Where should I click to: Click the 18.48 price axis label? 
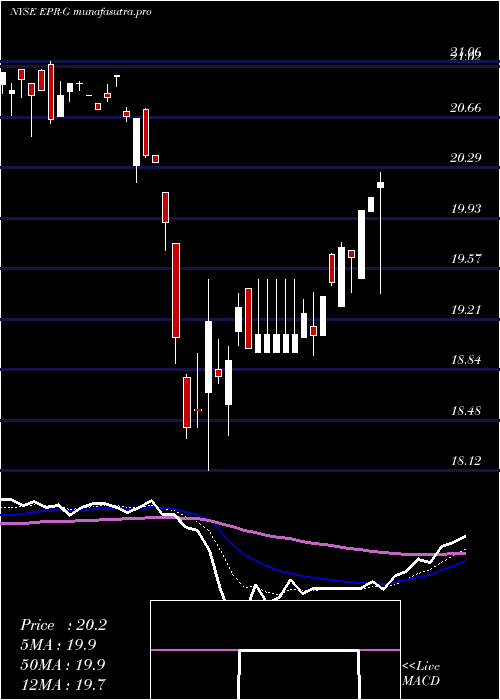click(466, 410)
